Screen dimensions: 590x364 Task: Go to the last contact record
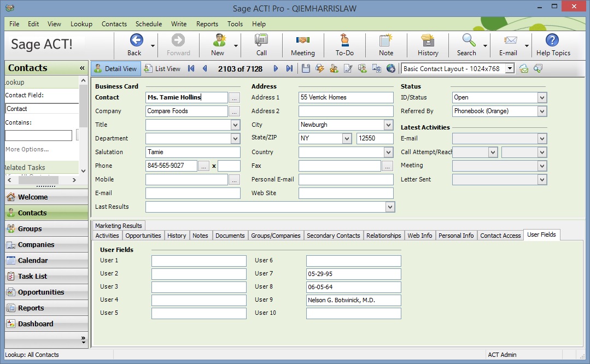289,68
